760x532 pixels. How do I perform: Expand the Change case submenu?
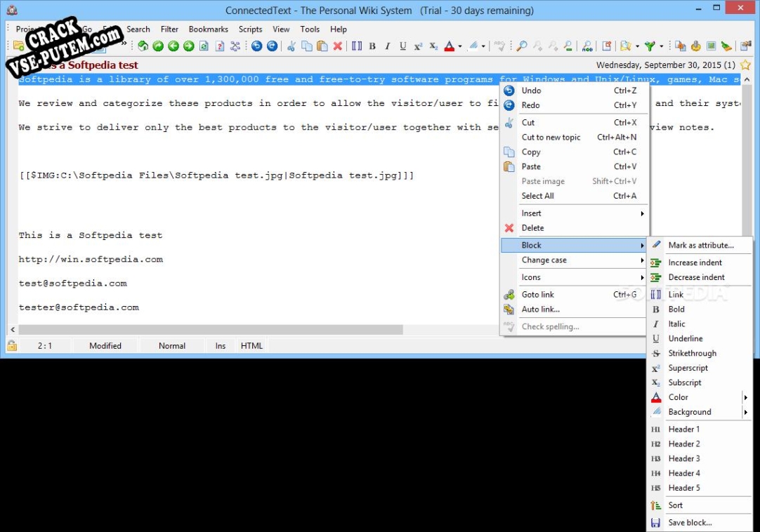(x=641, y=260)
